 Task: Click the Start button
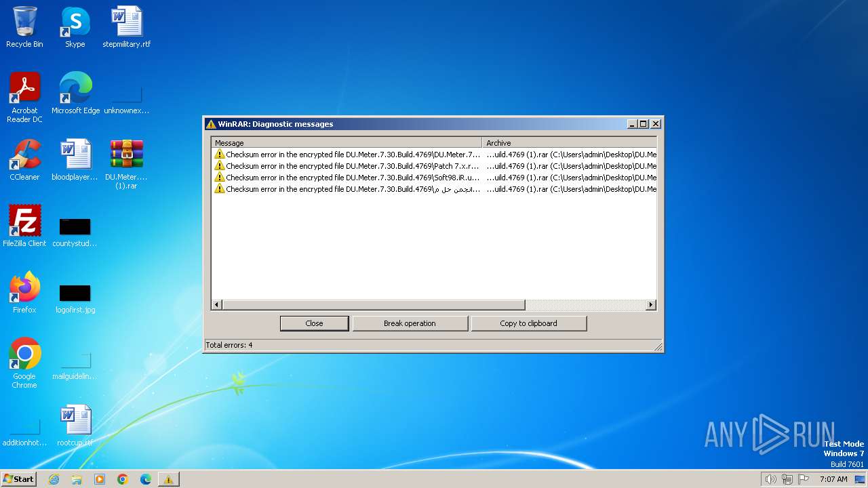pyautogui.click(x=19, y=479)
